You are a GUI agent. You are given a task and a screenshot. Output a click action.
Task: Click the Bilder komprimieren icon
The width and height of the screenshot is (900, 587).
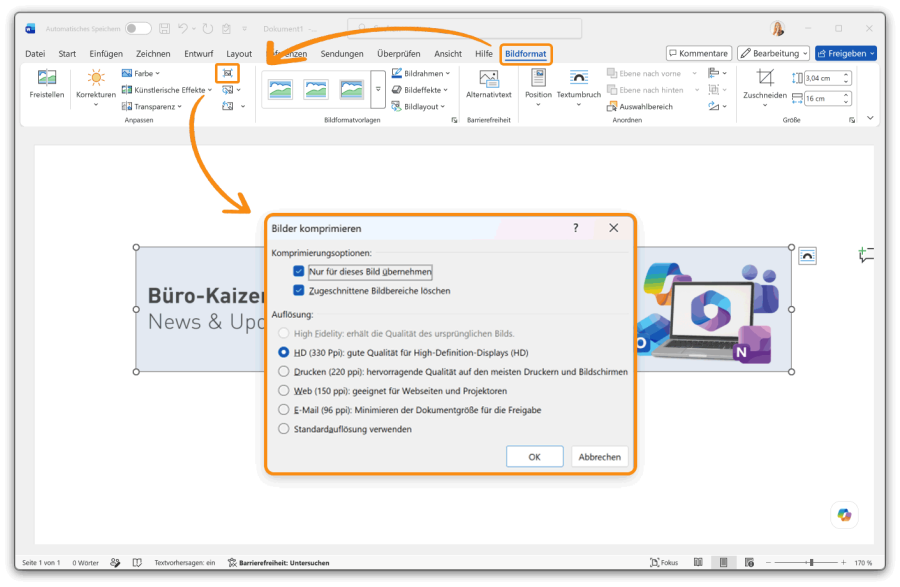click(x=228, y=73)
